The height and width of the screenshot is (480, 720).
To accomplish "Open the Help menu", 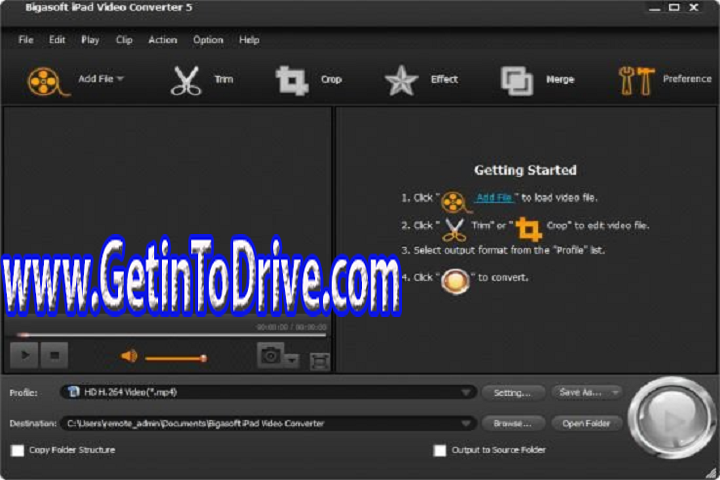I will (x=249, y=40).
